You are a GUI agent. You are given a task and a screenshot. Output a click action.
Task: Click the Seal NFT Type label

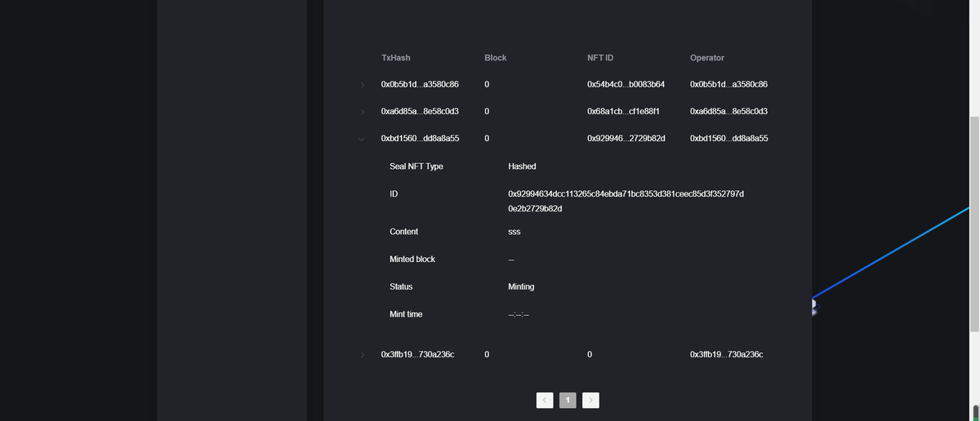[x=416, y=166]
